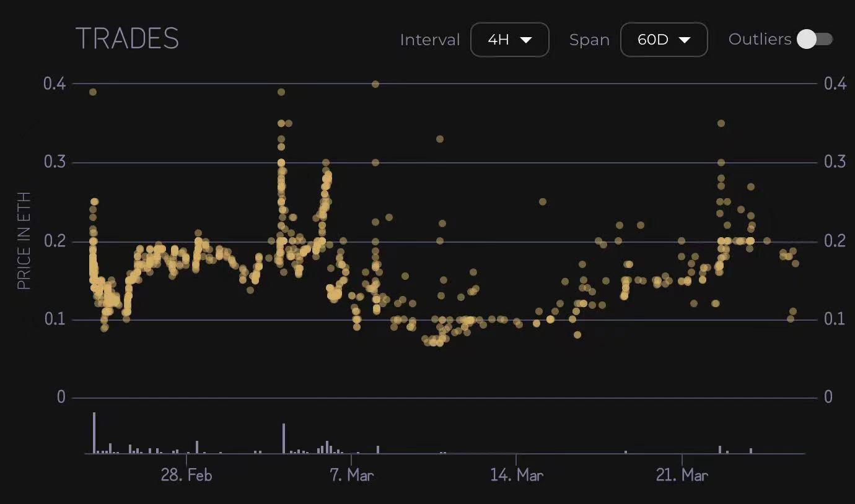Click the 14. Mar date label
Screen dimensions: 855x504
[517, 475]
